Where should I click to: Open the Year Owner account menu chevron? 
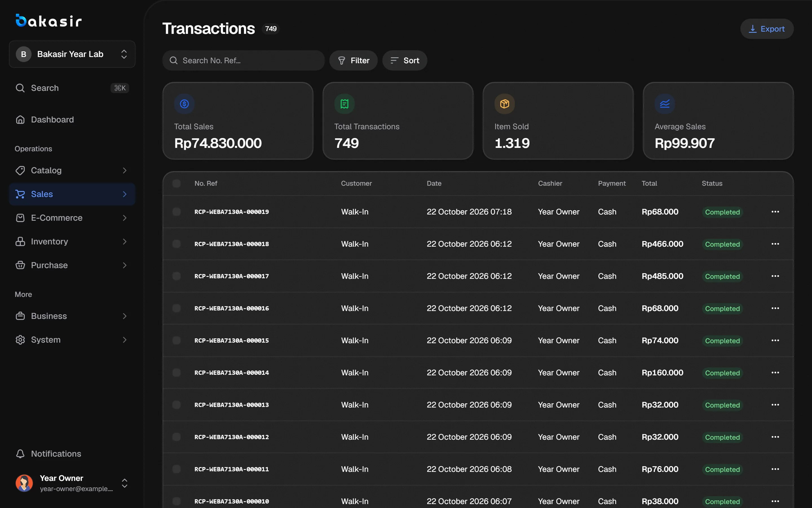tap(125, 483)
